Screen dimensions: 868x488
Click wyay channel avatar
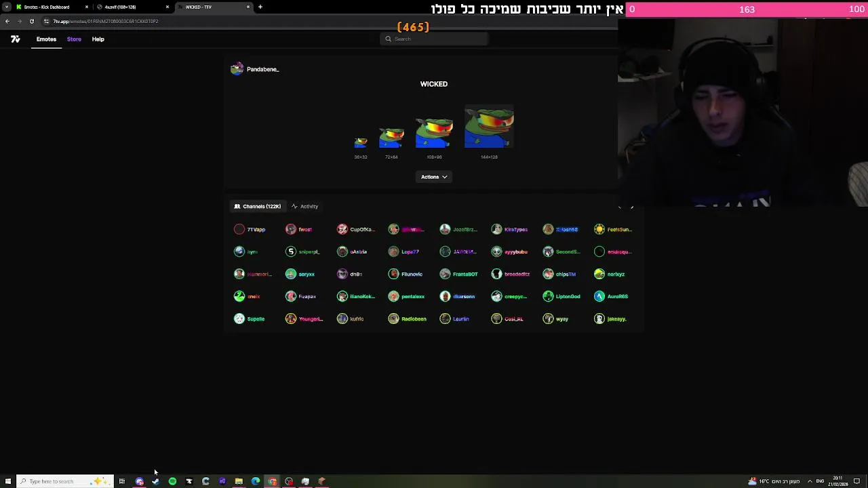point(549,319)
